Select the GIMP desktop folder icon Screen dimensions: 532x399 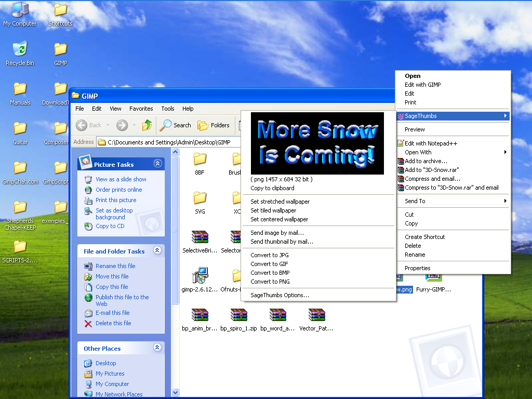tap(60, 54)
